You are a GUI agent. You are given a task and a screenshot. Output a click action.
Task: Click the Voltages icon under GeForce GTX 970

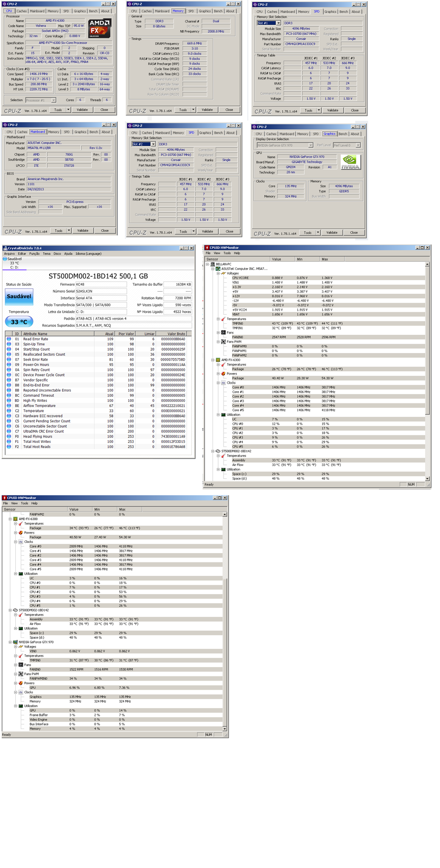point(21,647)
